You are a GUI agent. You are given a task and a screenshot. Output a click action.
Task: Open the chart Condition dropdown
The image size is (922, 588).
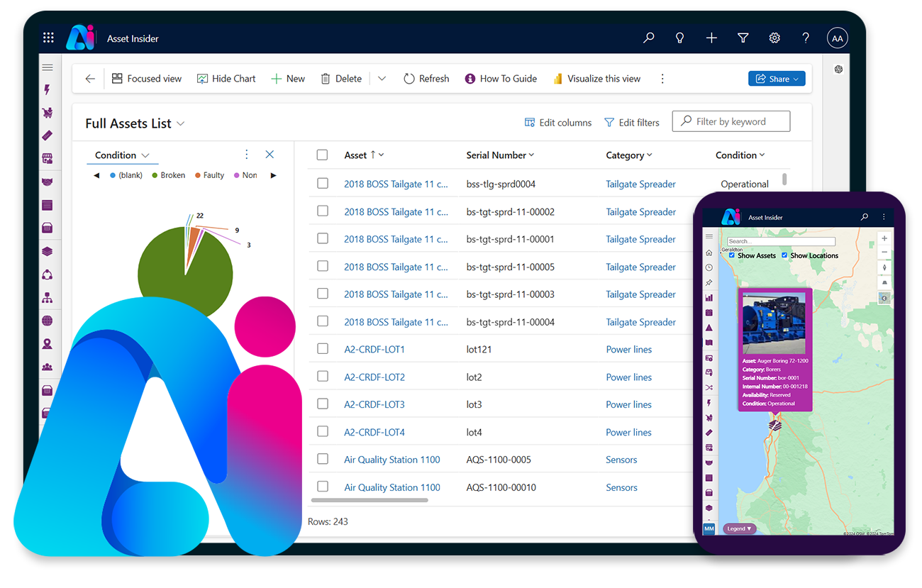(122, 155)
